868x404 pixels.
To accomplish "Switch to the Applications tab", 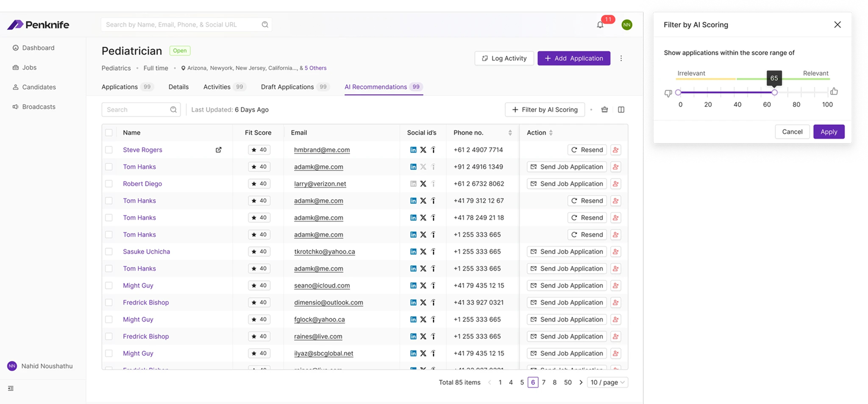I will click(x=127, y=87).
